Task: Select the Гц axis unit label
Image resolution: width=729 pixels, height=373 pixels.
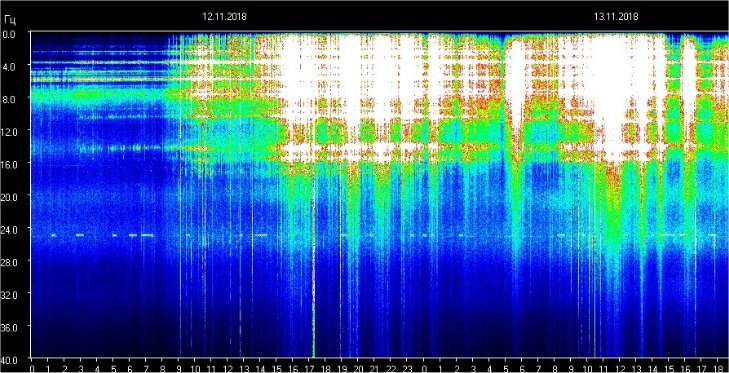Action: click(x=9, y=20)
